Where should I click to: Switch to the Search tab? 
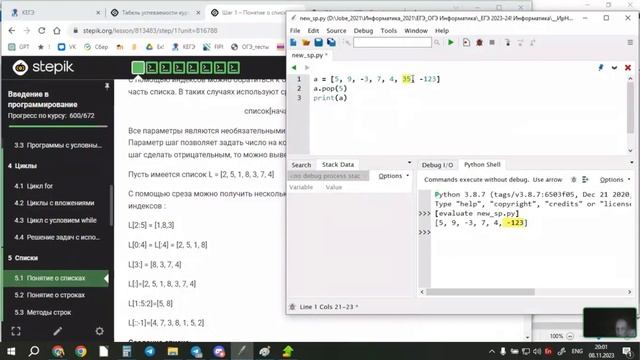click(301, 165)
